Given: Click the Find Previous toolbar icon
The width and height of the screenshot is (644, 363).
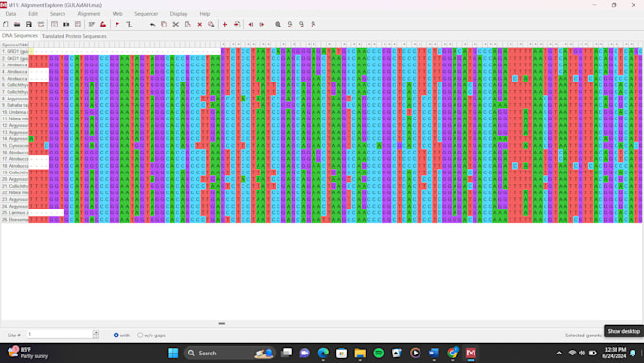Looking at the screenshot, I should point(290,25).
